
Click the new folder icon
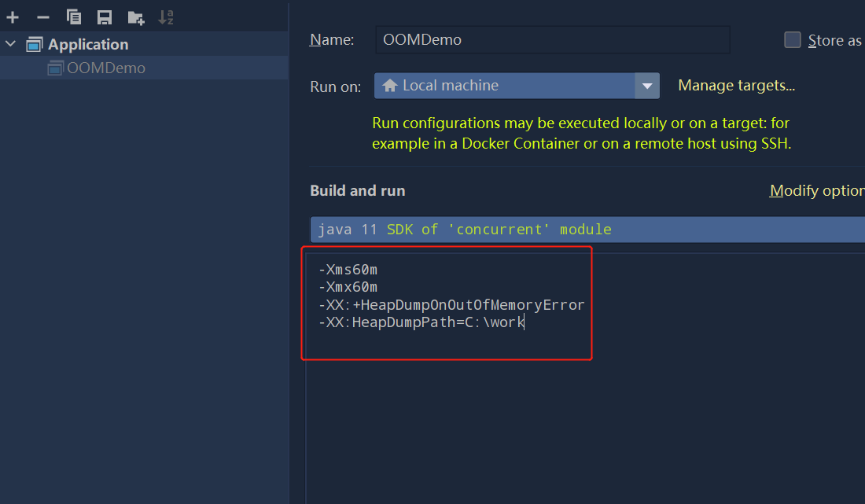[x=135, y=17]
